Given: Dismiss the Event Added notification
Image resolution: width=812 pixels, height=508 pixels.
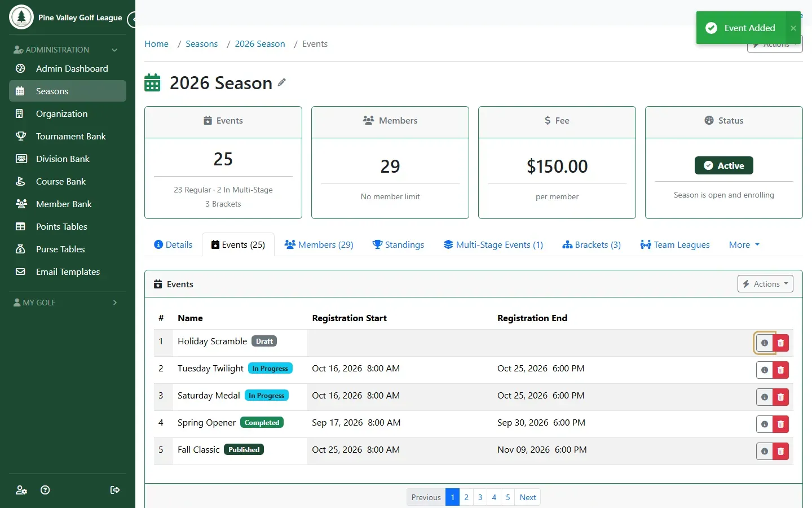Looking at the screenshot, I should pos(793,28).
